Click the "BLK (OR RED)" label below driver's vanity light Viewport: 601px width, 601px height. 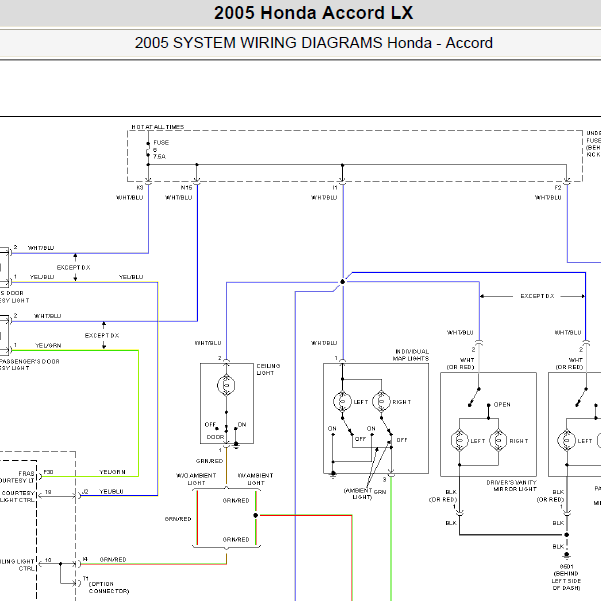pyautogui.click(x=443, y=496)
